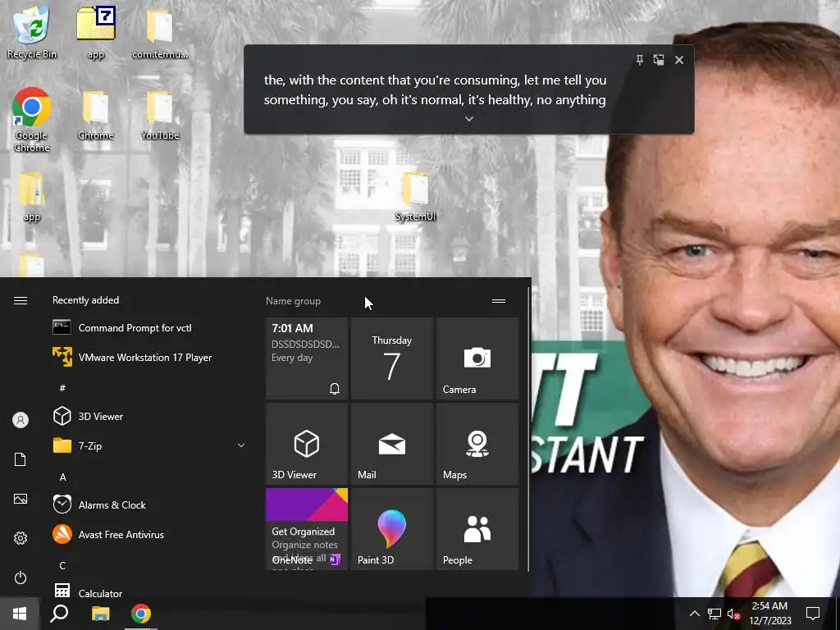Open Pictures from Start sidebar
Viewport: 840px width, 630px height.
point(21,500)
